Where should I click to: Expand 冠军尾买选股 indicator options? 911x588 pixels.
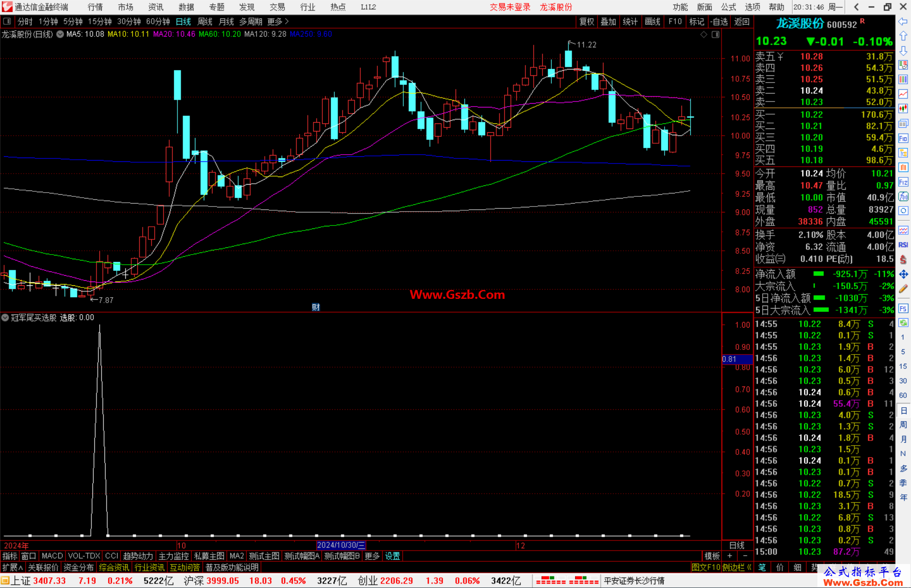coord(5,317)
